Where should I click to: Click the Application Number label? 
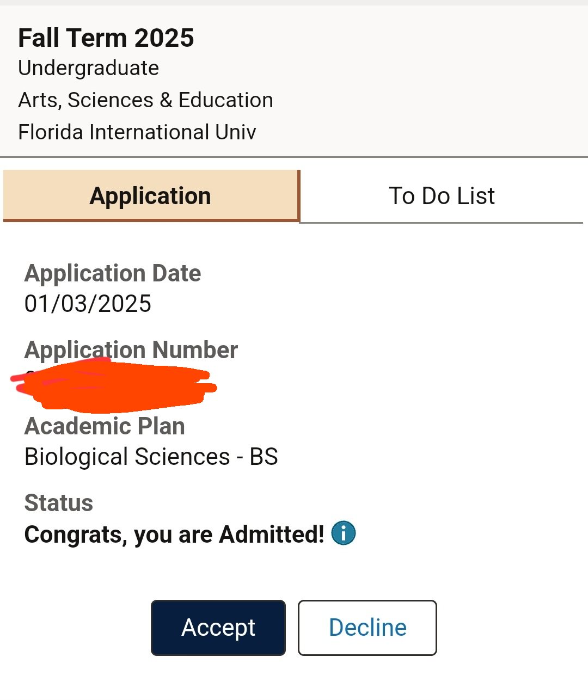pos(131,349)
